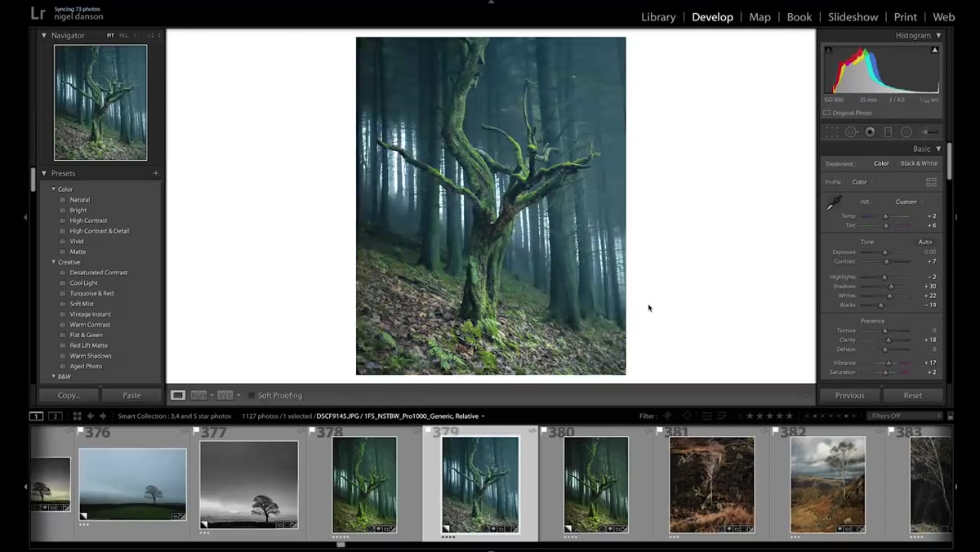The image size is (980, 552).
Task: Check the Original Photo box
Action: point(827,113)
